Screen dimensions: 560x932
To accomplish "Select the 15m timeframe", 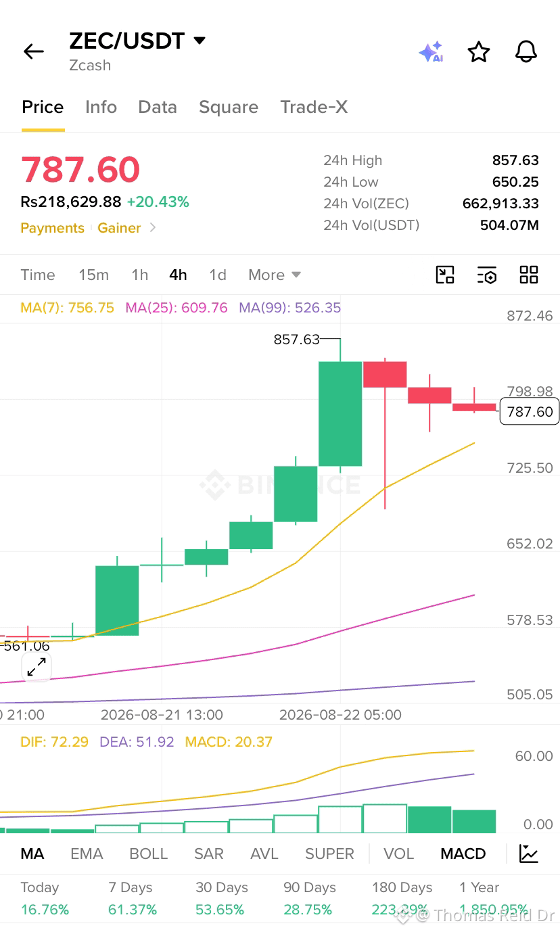I will coord(93,275).
